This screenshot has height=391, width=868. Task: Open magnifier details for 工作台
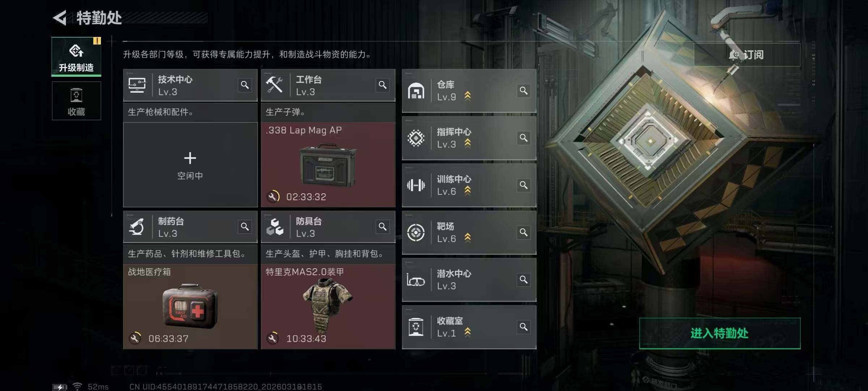point(383,85)
